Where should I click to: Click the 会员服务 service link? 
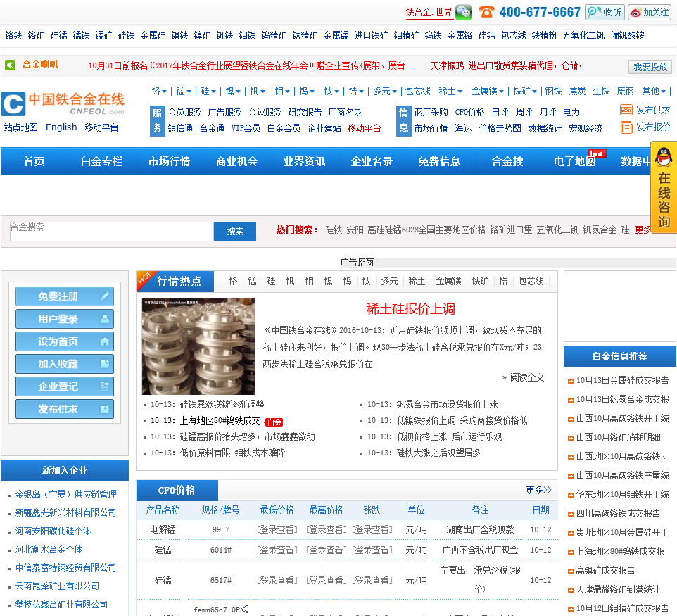click(184, 112)
